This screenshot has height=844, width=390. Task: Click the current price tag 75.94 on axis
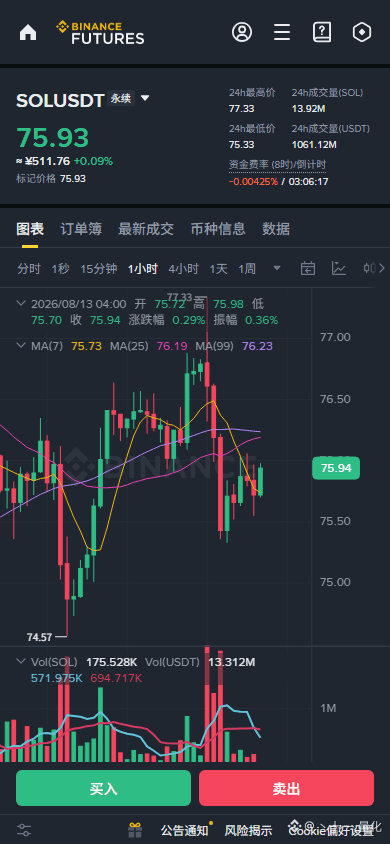click(x=336, y=468)
